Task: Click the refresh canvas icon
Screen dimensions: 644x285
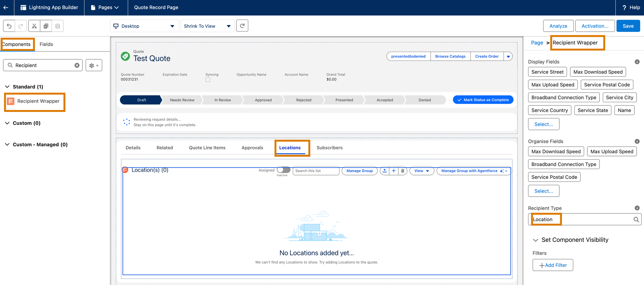Action: coord(242,26)
